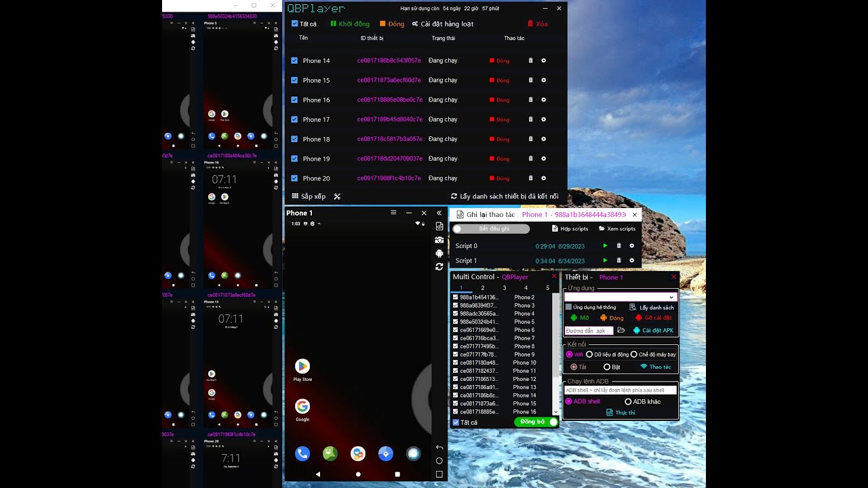Screen dimensions: 868x488
Task: Open the Ứng dụng app dropdown
Action: (x=620, y=297)
